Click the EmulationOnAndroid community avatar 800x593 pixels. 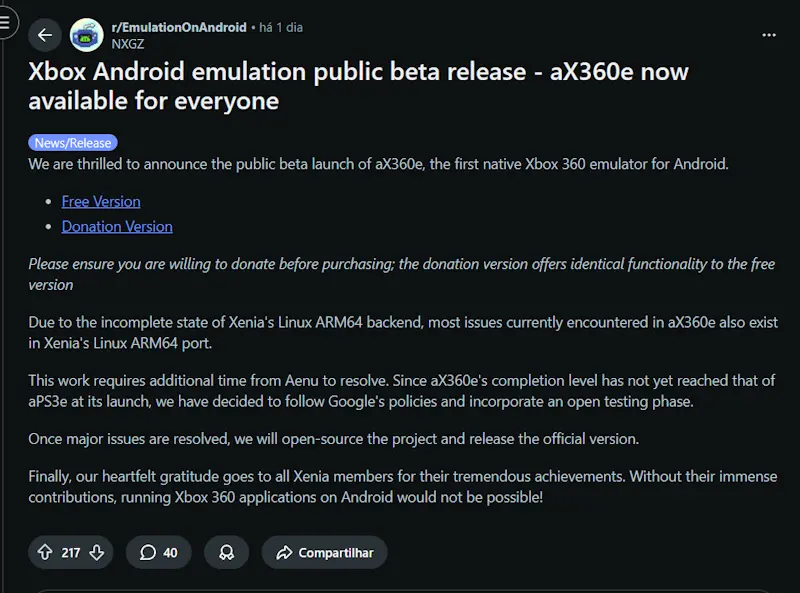coord(87,35)
